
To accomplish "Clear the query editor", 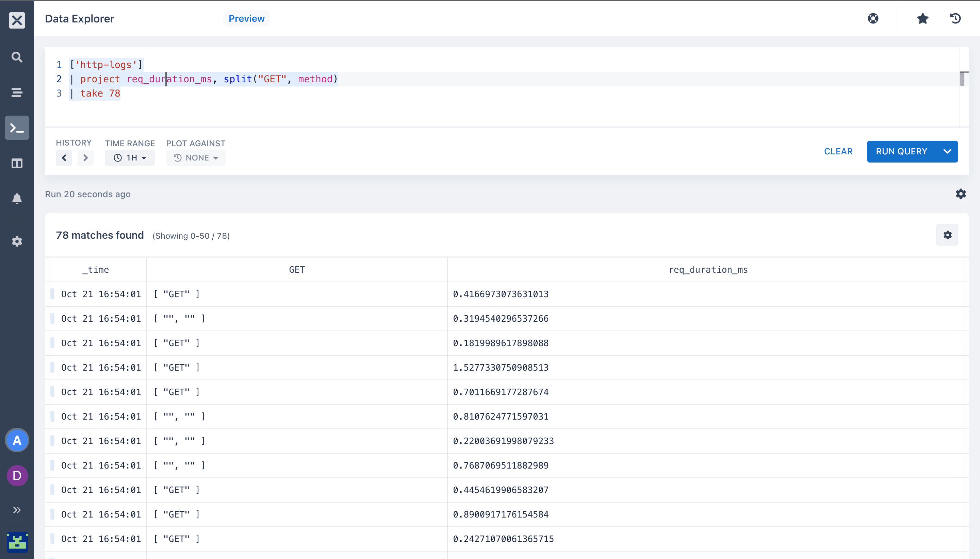I will coord(838,151).
